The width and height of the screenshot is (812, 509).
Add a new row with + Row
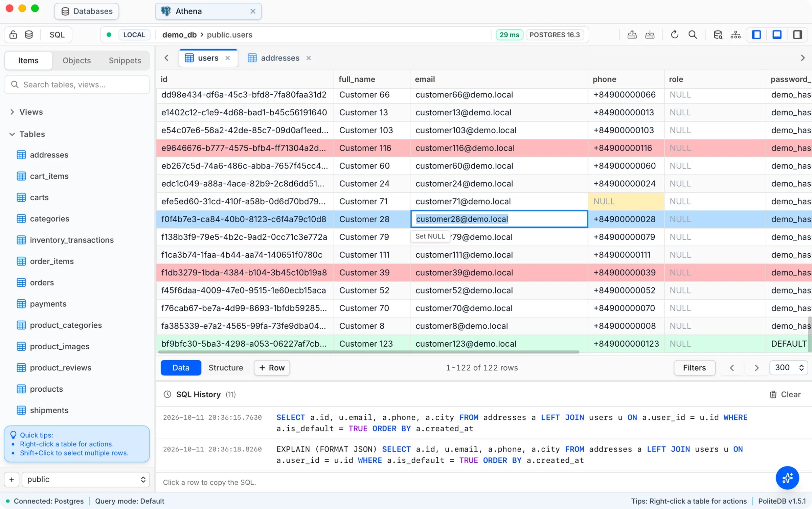[x=272, y=368]
